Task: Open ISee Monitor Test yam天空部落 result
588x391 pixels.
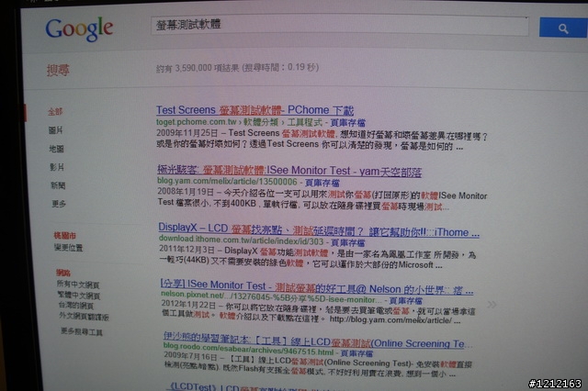Action: 289,171
